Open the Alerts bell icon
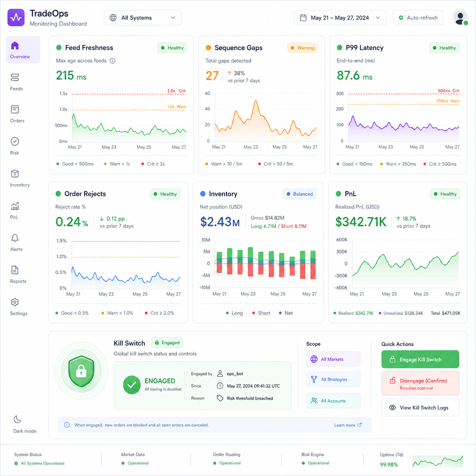Screen dimensions: 476x476 pyautogui.click(x=15, y=238)
